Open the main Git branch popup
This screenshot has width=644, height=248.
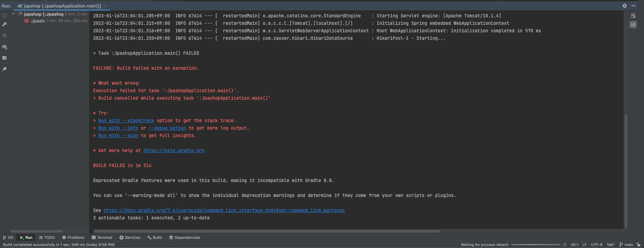pyautogui.click(x=626, y=245)
